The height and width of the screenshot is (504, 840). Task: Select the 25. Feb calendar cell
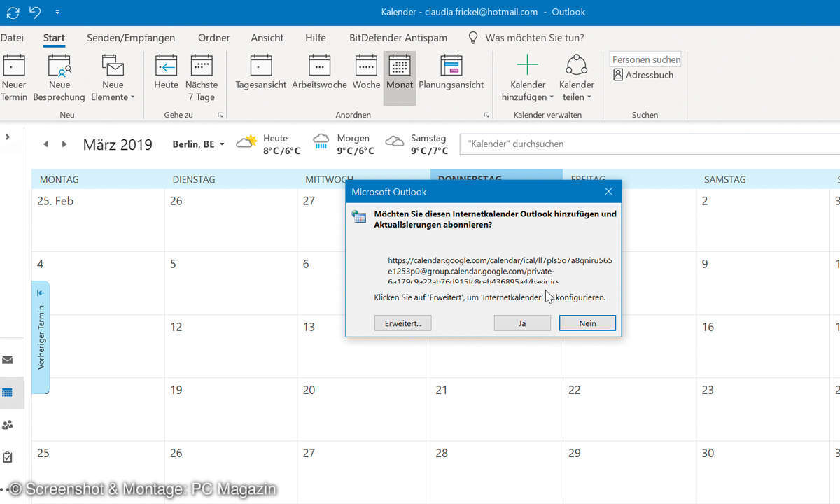98,220
